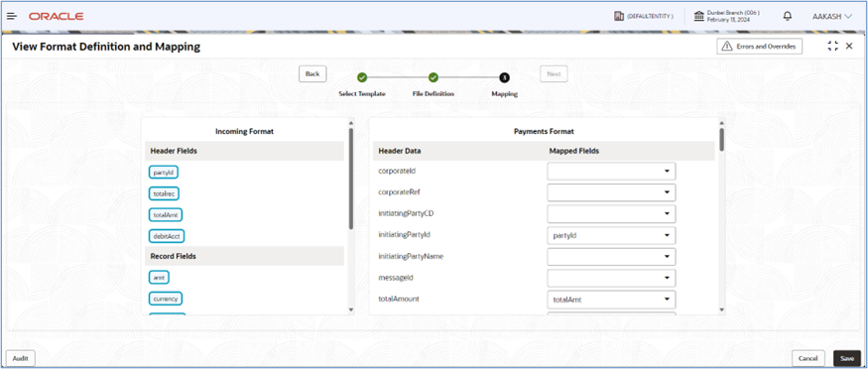
Task: Click scroll-down arrow of Payments Format panel
Action: [721, 309]
